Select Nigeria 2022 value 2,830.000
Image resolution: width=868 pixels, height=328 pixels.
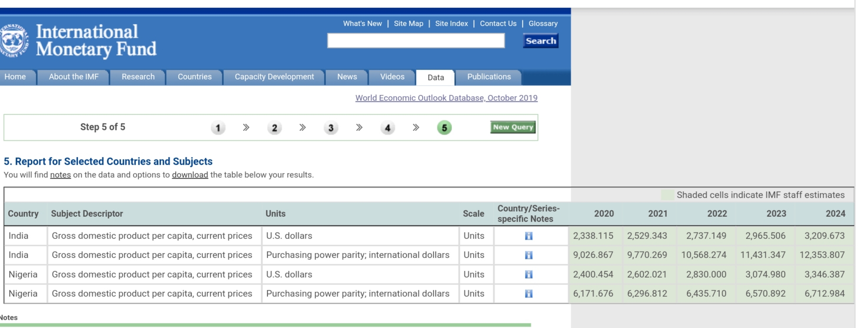(706, 275)
